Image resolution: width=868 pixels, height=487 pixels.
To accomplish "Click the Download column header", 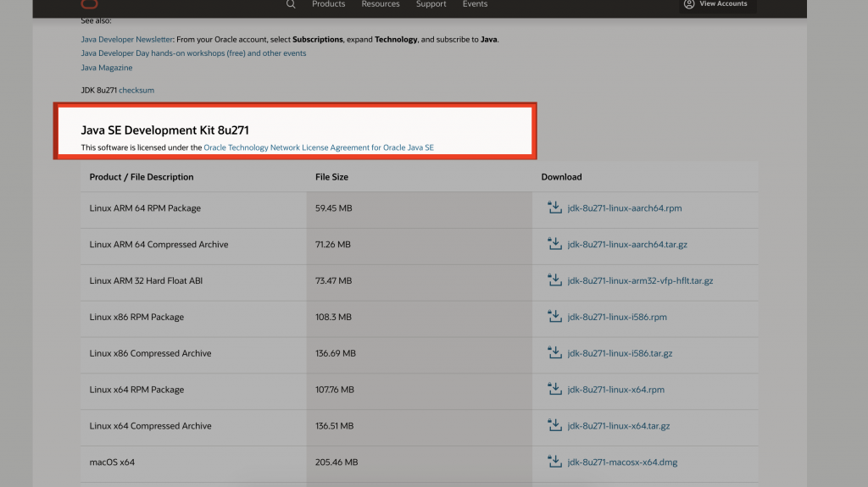I will [561, 177].
